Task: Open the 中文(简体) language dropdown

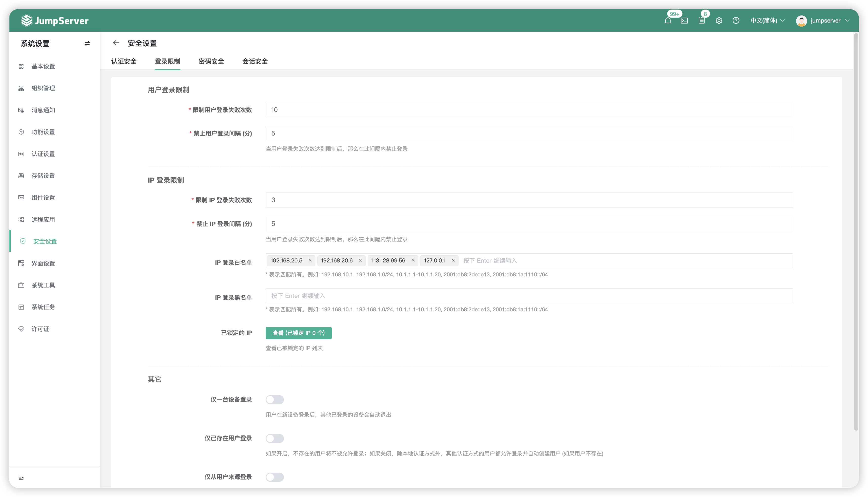Action: [767, 21]
